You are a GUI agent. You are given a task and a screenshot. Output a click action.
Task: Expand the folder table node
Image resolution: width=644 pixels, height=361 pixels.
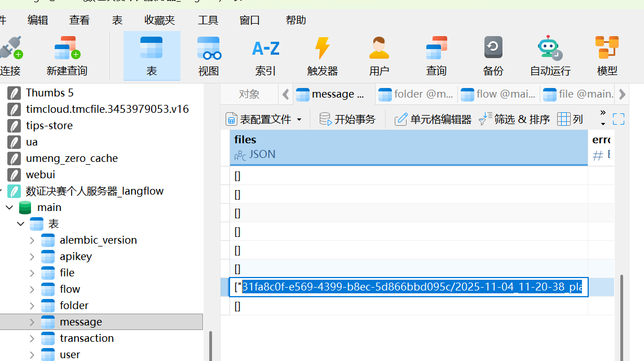click(x=32, y=306)
